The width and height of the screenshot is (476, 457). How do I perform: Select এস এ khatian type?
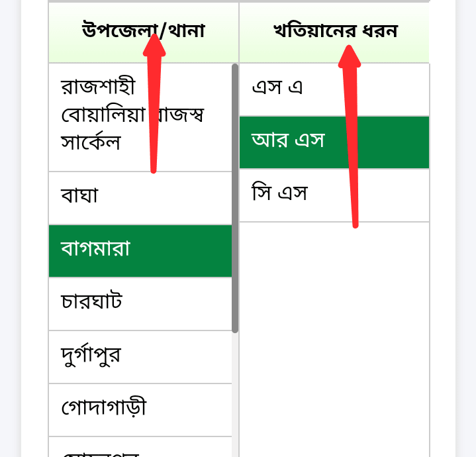[x=334, y=89]
